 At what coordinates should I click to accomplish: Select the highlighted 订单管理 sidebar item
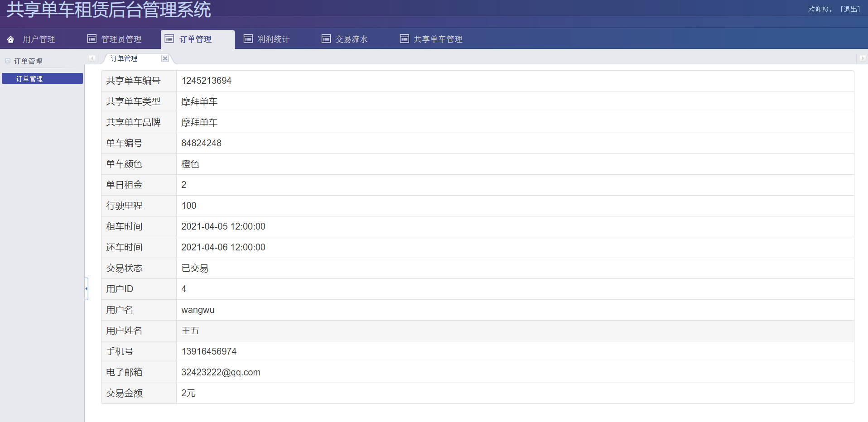click(43, 78)
